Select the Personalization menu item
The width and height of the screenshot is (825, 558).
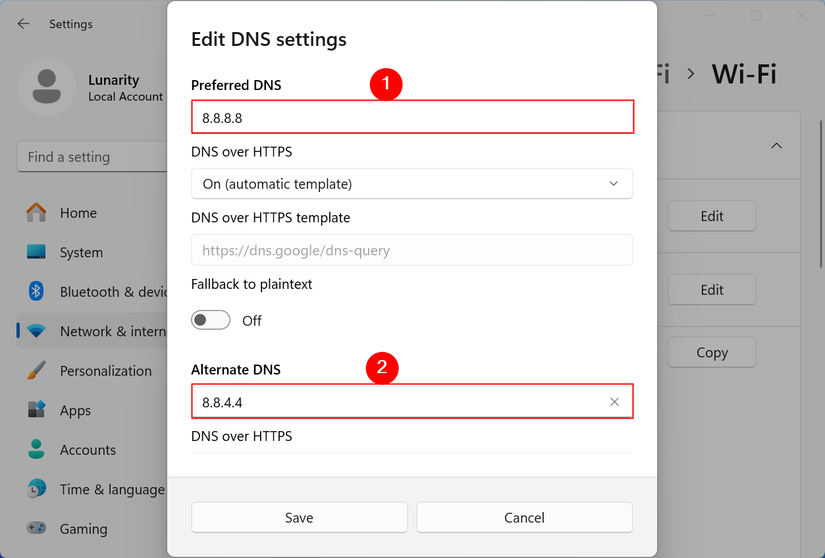click(x=105, y=371)
